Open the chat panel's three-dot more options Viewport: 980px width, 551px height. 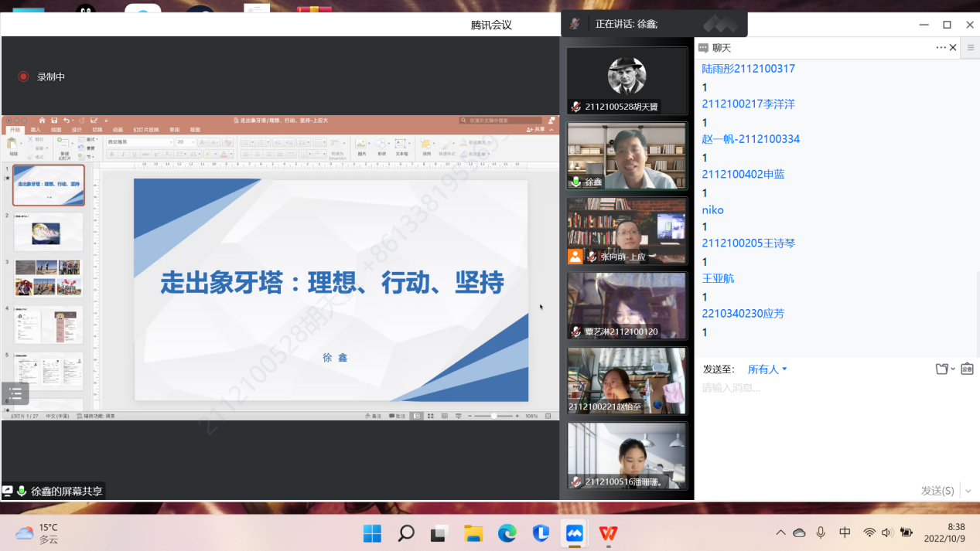coord(941,48)
